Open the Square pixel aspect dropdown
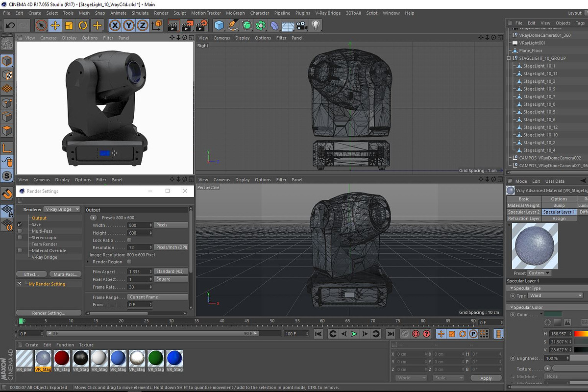The width and height of the screenshot is (588, 392). [171, 279]
